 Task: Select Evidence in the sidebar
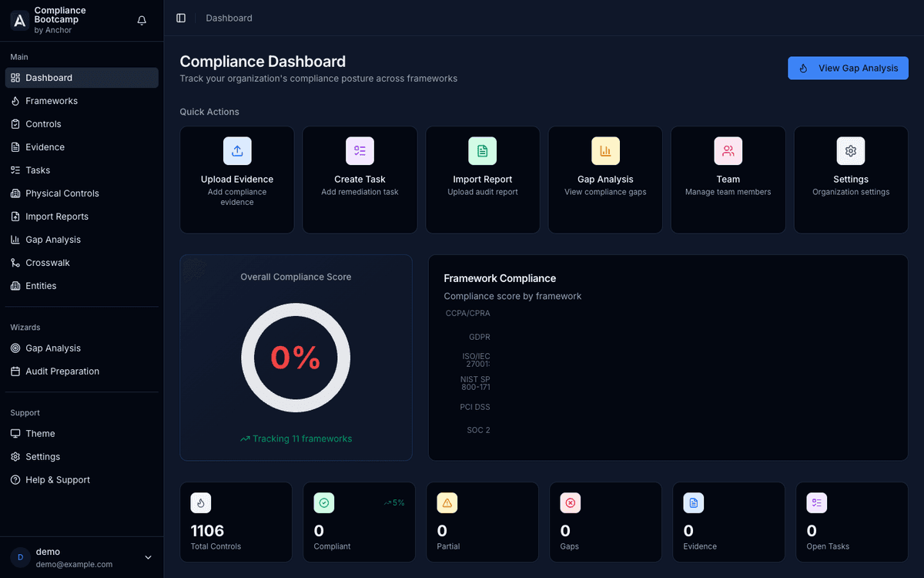82,147
